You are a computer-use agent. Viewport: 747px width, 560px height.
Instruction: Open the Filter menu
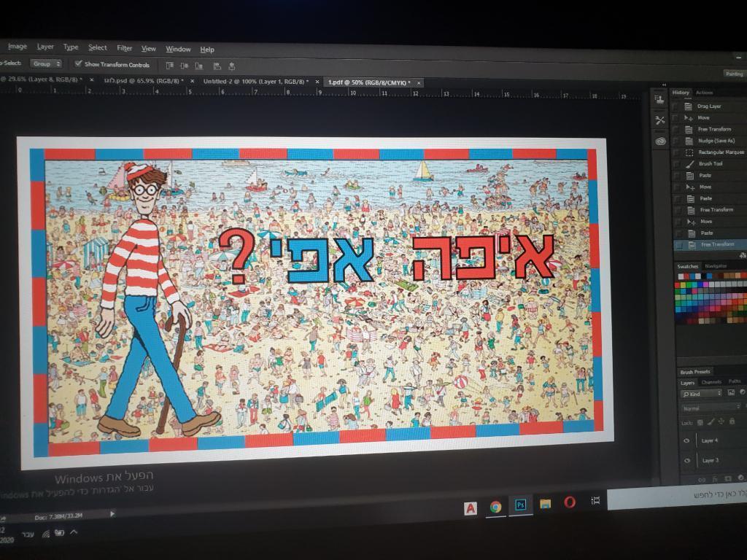point(124,48)
